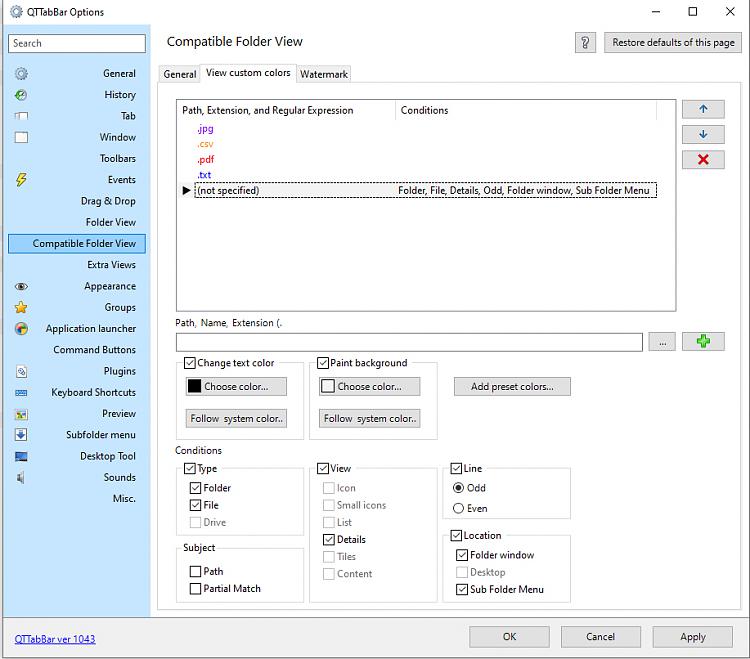Viewport: 750px width, 659px height.
Task: Click background Follow system color button
Action: pos(369,418)
